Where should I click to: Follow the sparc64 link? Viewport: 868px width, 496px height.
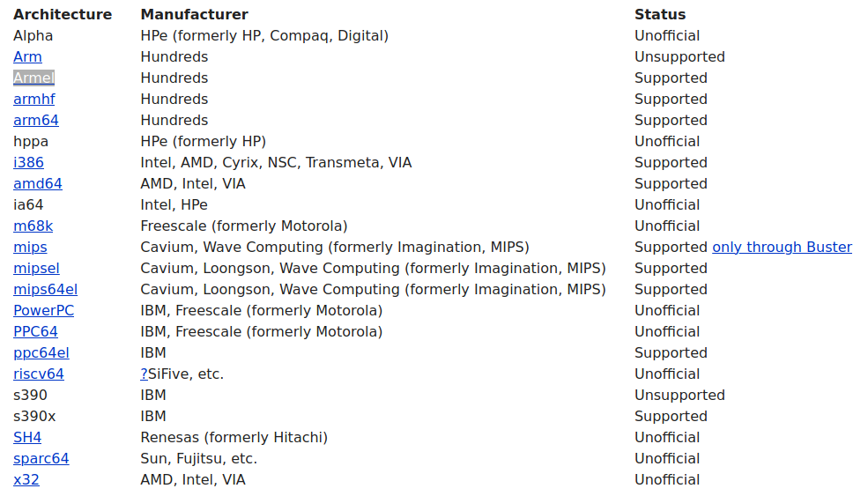coord(41,459)
